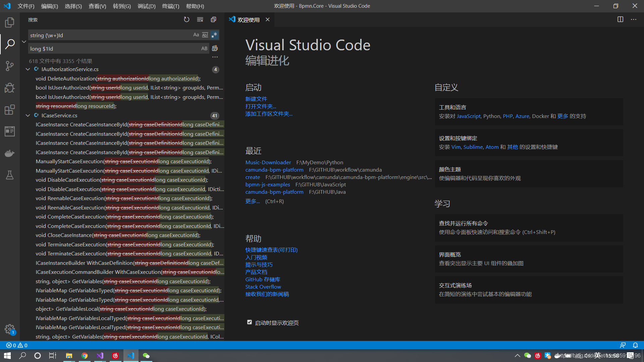
Task: Collapse the replace field toggle arrow
Action: tap(24, 42)
